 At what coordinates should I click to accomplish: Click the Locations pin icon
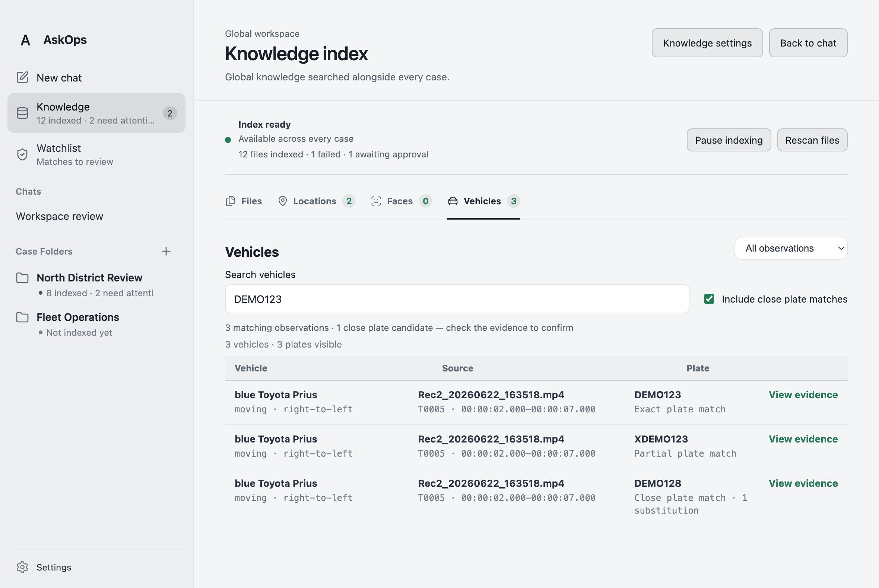(x=283, y=201)
